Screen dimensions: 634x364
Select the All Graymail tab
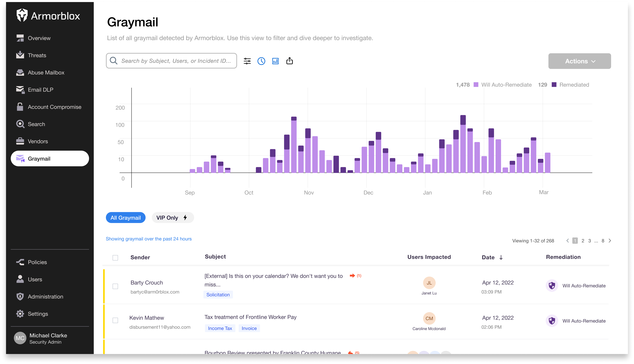[x=126, y=218]
